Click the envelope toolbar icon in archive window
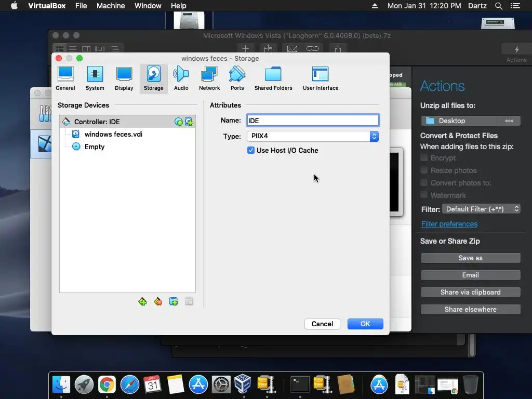Viewport: 532px width, 399px height. click(292, 49)
